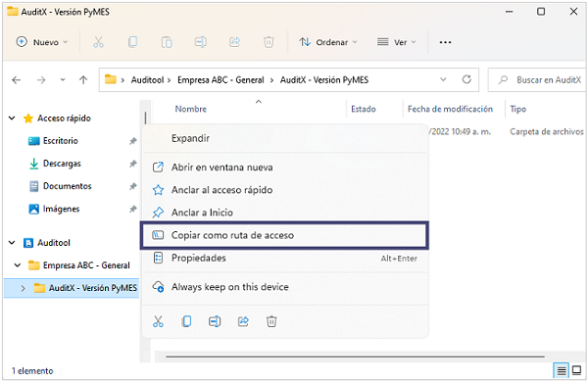This screenshot has width=588, height=383.
Task: Click the pin icon beside Documentos
Action: tap(132, 186)
